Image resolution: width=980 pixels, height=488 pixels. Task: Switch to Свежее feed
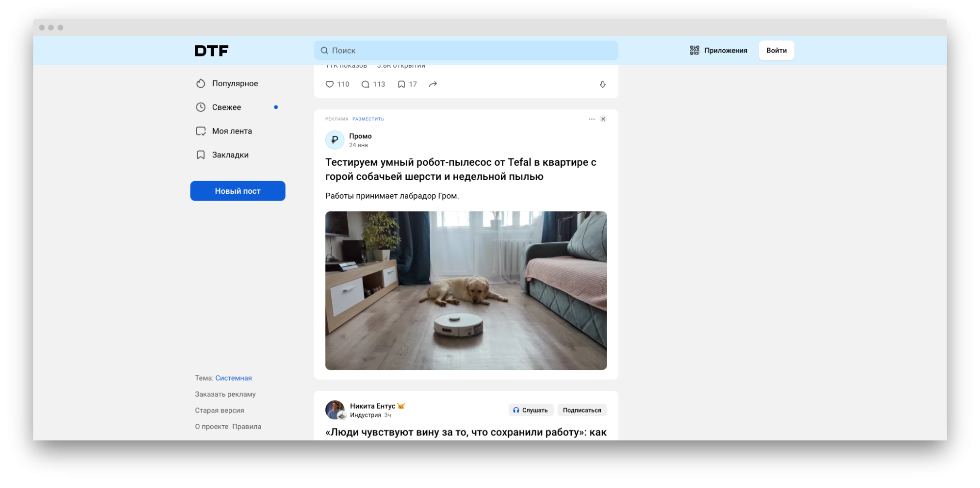click(x=226, y=107)
